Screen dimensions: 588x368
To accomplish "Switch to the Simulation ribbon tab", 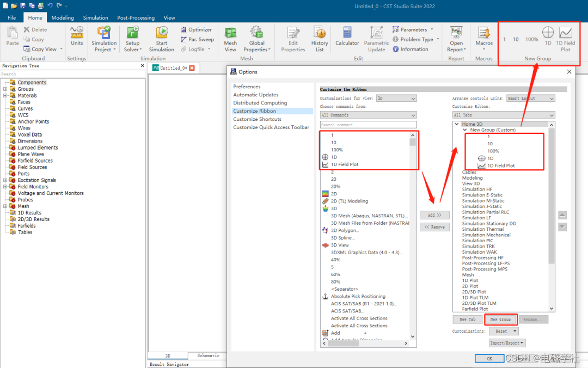I will tap(95, 17).
